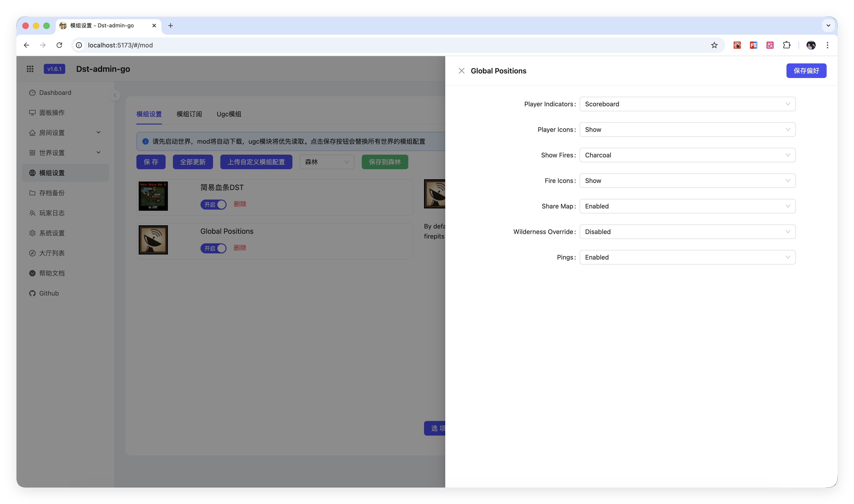
Task: Open Player Indicators dropdown
Action: [687, 104]
